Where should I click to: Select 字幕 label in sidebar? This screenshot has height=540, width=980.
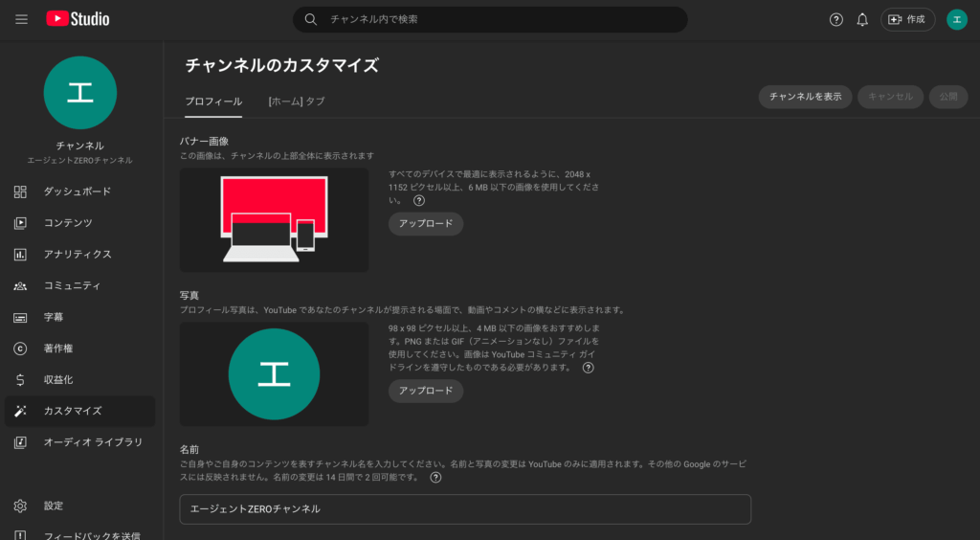(54, 318)
